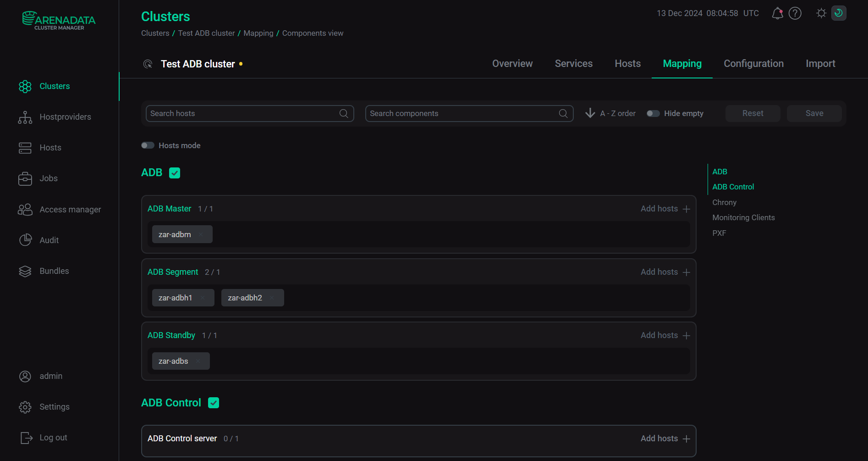868x461 pixels.
Task: Enable the Hosts mode toggle
Action: [148, 145]
